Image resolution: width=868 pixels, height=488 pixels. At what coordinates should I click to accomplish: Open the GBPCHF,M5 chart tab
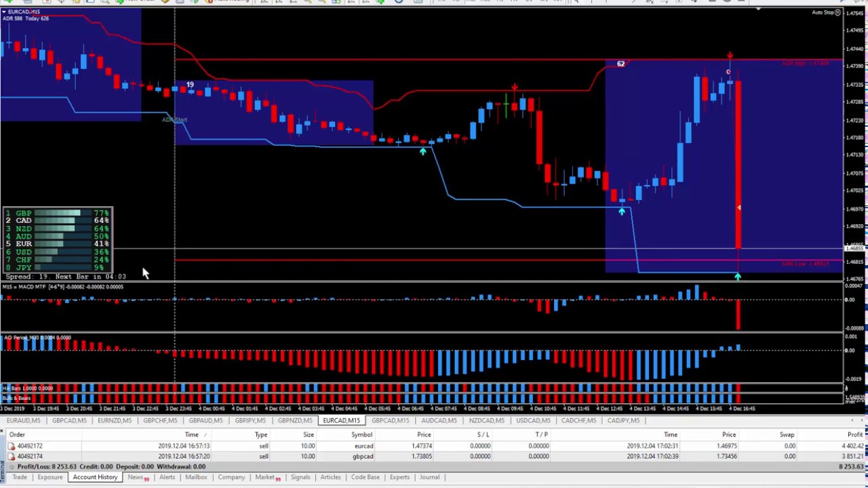[x=160, y=420]
